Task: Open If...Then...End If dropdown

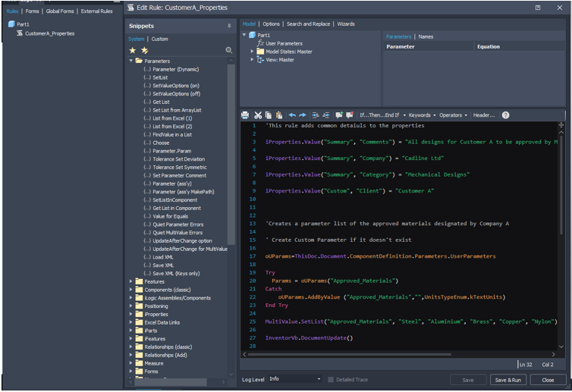Action: 382,115
